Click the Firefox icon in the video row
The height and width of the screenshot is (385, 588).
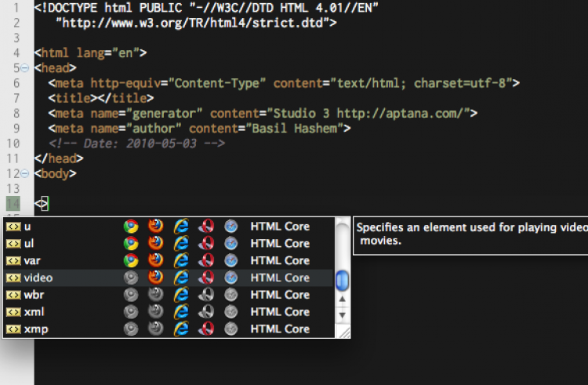[156, 278]
